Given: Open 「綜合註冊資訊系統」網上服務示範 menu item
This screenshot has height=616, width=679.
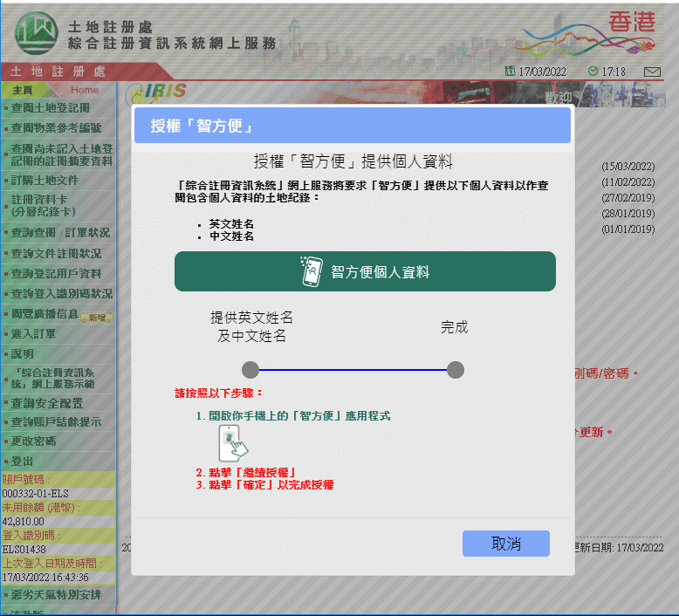Looking at the screenshot, I should (52, 379).
